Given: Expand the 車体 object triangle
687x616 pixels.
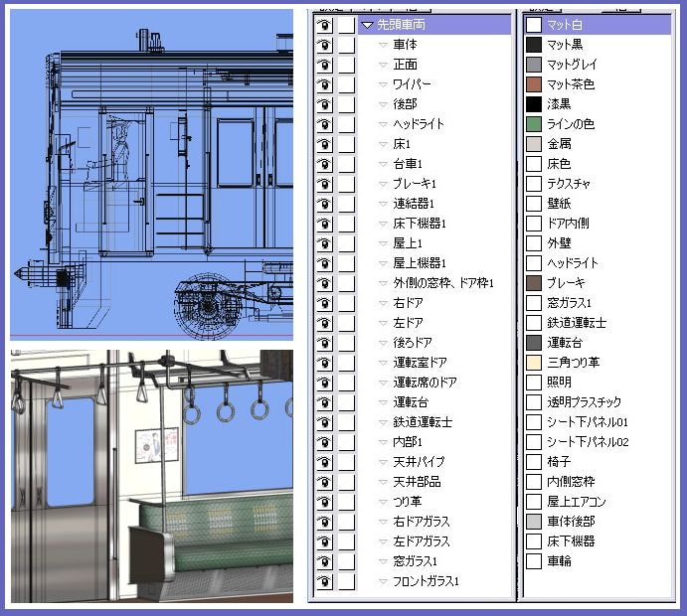Looking at the screenshot, I should pos(383,45).
